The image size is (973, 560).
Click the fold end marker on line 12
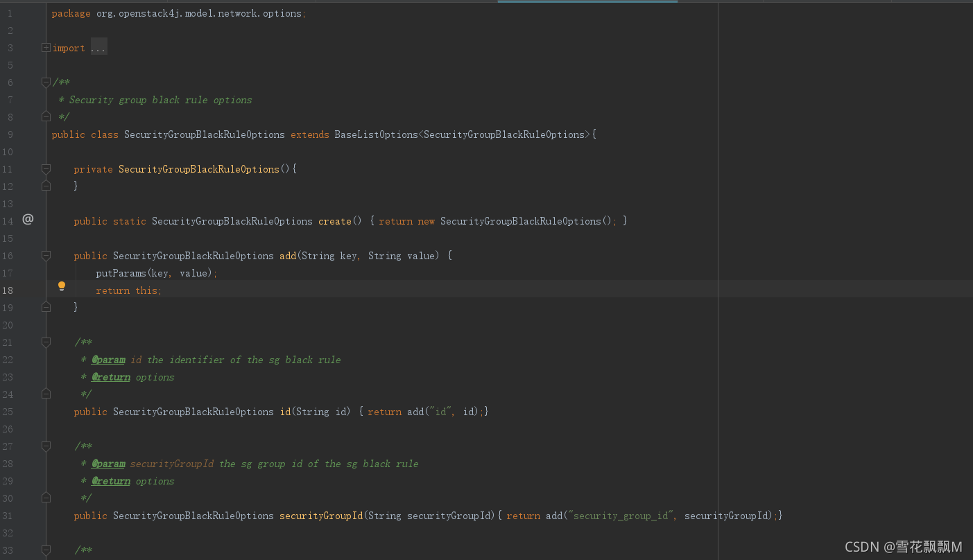[46, 186]
